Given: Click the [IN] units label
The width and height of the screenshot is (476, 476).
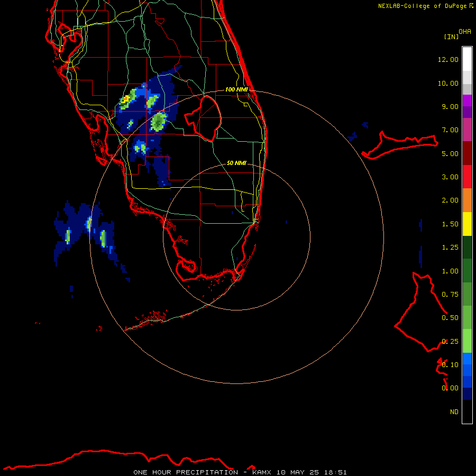Looking at the screenshot, I should (x=451, y=36).
